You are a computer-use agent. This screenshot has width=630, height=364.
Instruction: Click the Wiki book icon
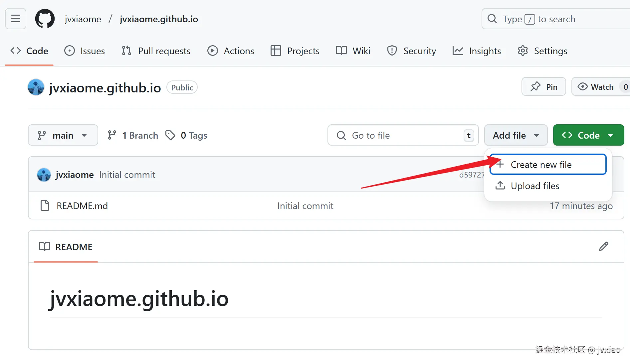click(x=341, y=51)
